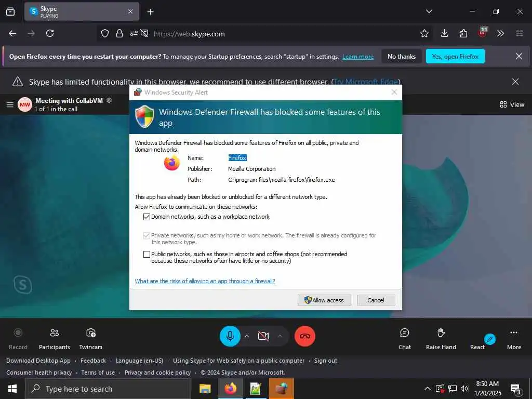Open Skype hamburger menu in call header
Image resolution: width=532 pixels, height=399 pixels.
coord(10,104)
